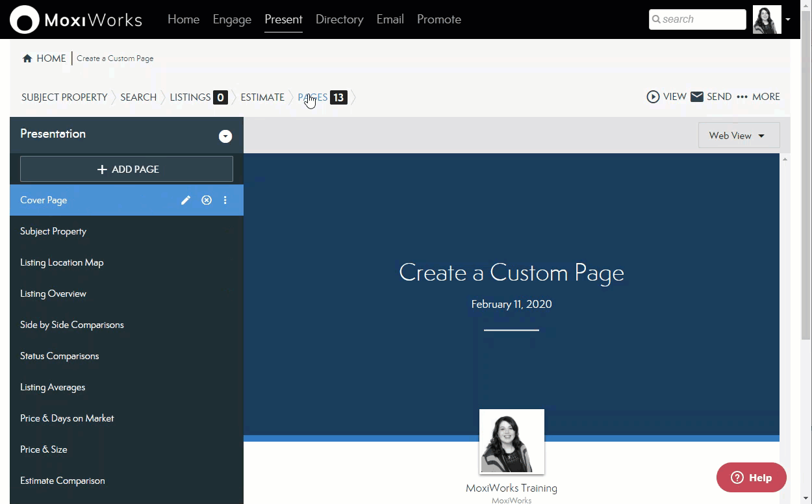The height and width of the screenshot is (504, 812).
Task: Open the Email menu
Action: coord(390,19)
